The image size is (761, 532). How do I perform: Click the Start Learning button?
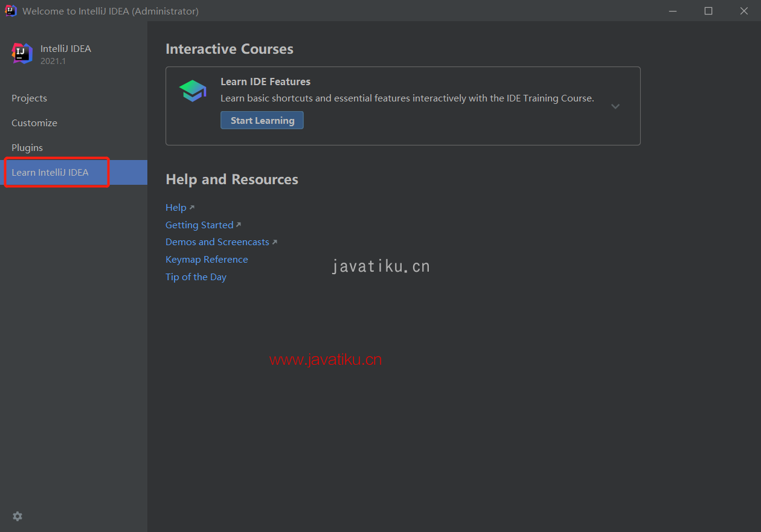pyautogui.click(x=262, y=120)
